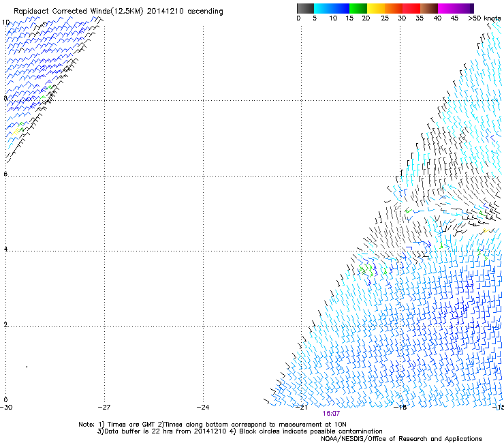Click latitude label '0' on left axis

pyautogui.click(x=5, y=400)
